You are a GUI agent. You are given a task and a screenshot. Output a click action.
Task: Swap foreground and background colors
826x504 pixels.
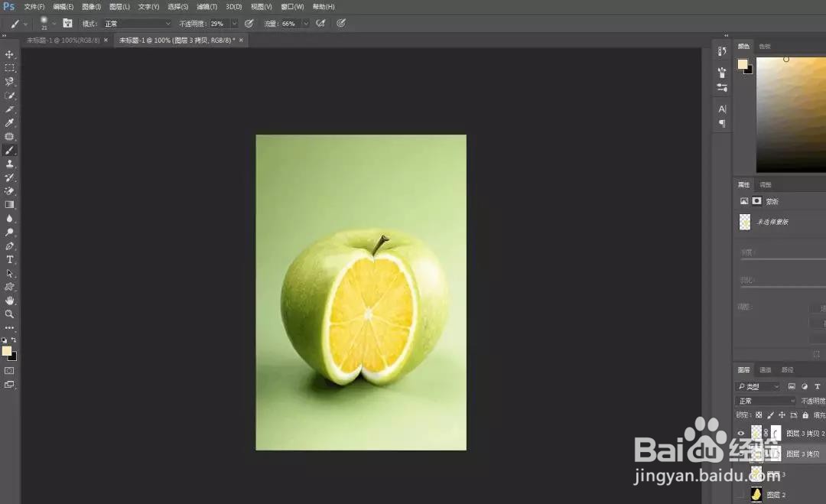pos(14,340)
